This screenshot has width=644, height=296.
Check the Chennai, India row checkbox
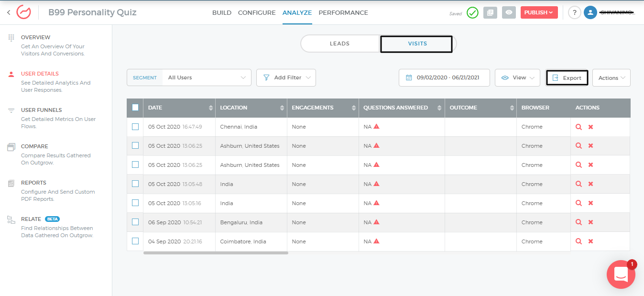click(x=135, y=127)
